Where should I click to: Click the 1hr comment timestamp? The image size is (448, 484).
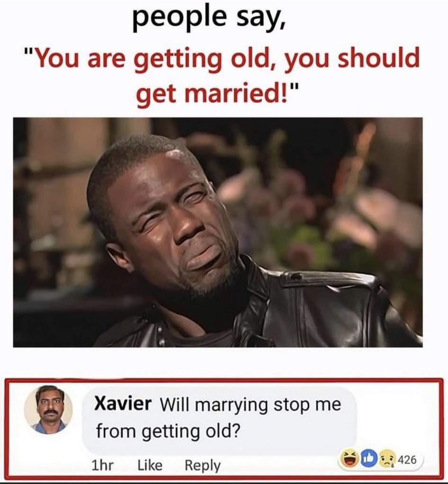click(x=102, y=465)
